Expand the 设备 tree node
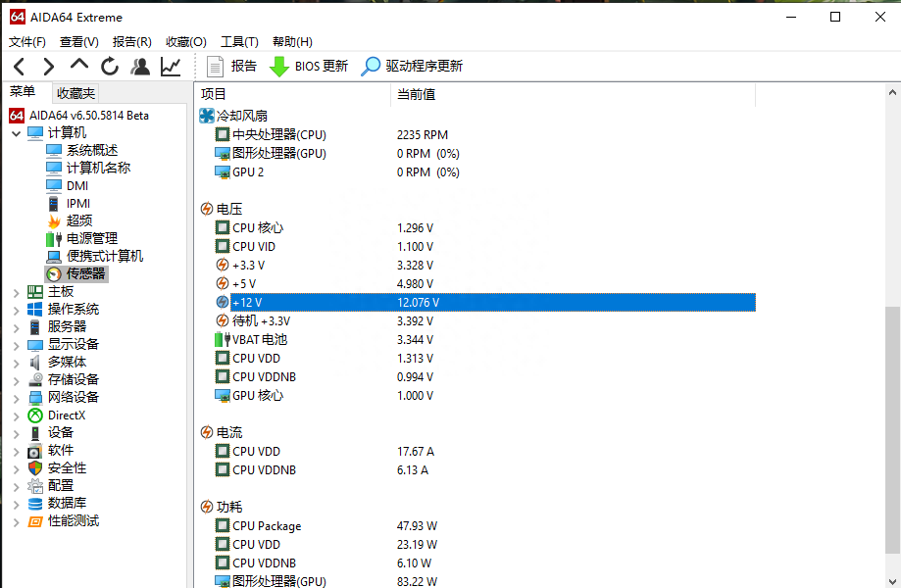 click(x=16, y=434)
